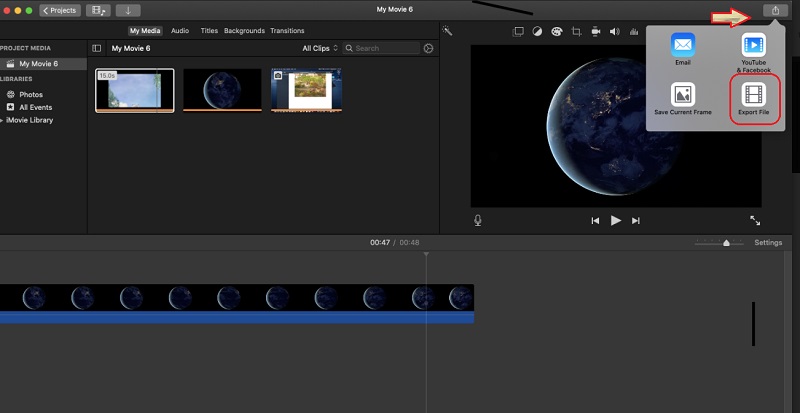
Task: Play the movie in viewer
Action: (616, 221)
